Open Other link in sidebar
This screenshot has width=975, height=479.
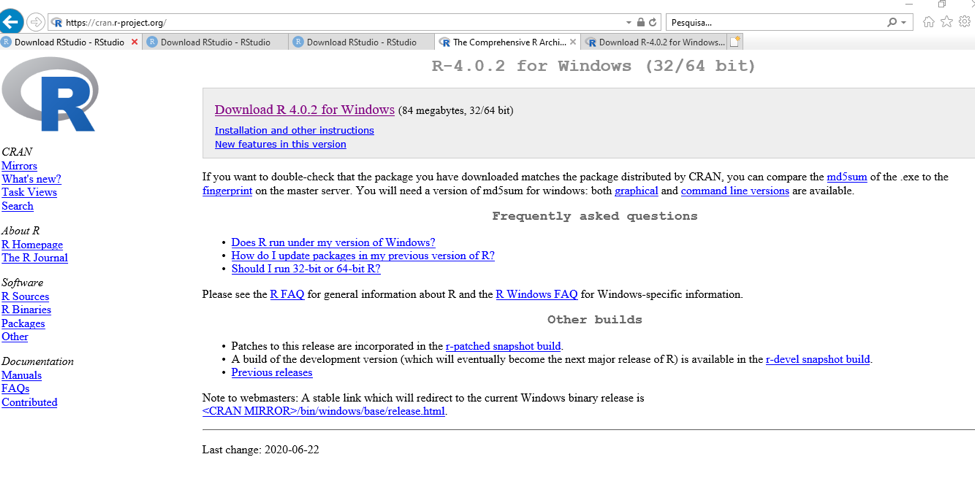pyautogui.click(x=15, y=336)
